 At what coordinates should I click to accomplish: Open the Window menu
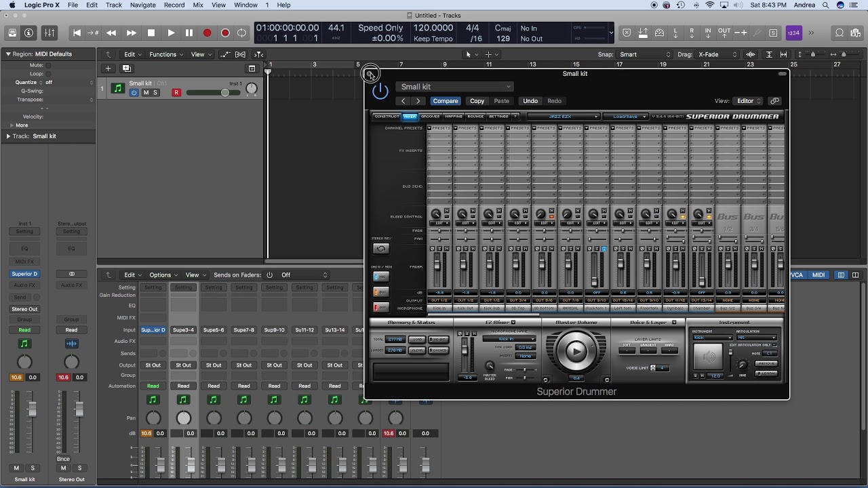coord(245,5)
